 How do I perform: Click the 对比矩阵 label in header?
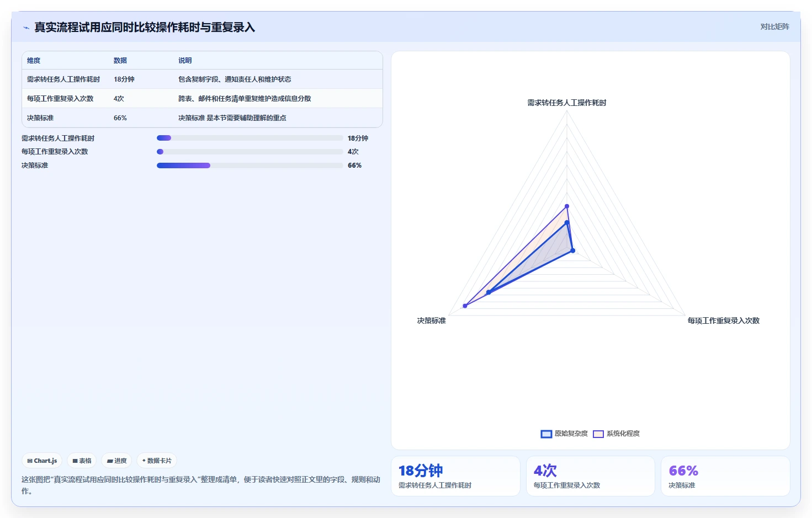(x=774, y=26)
